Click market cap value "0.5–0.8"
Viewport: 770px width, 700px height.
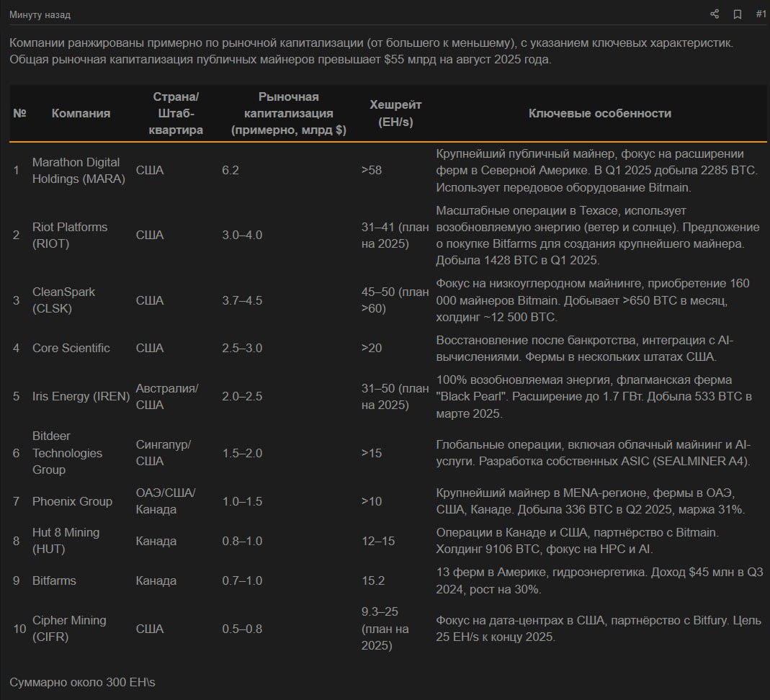point(242,628)
